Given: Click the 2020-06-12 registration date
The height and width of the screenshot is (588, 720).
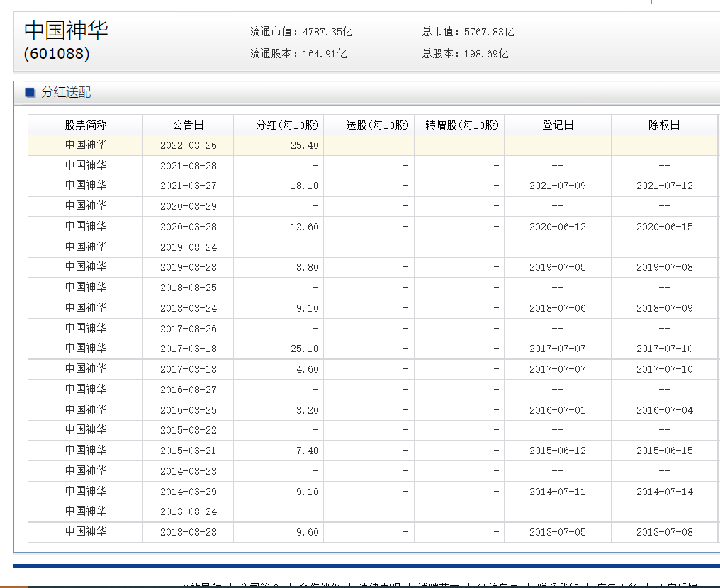Looking at the screenshot, I should (x=558, y=227).
